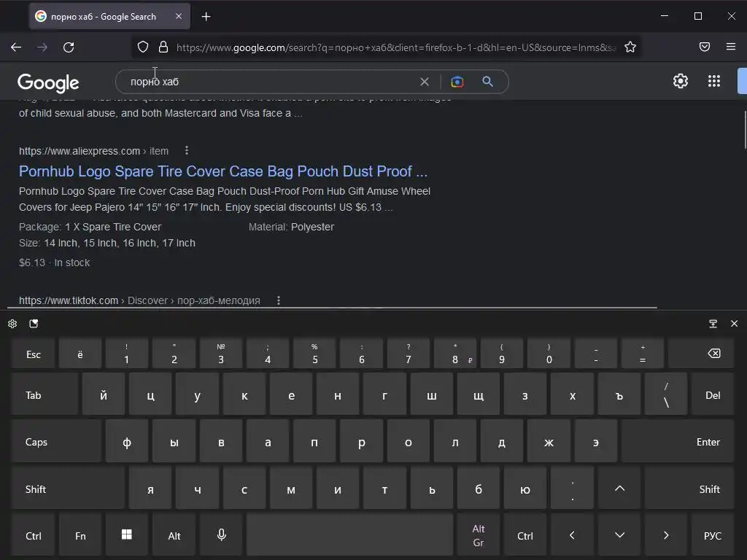The image size is (747, 560).
Task: Click the browser address bar URL
Action: tap(395, 47)
